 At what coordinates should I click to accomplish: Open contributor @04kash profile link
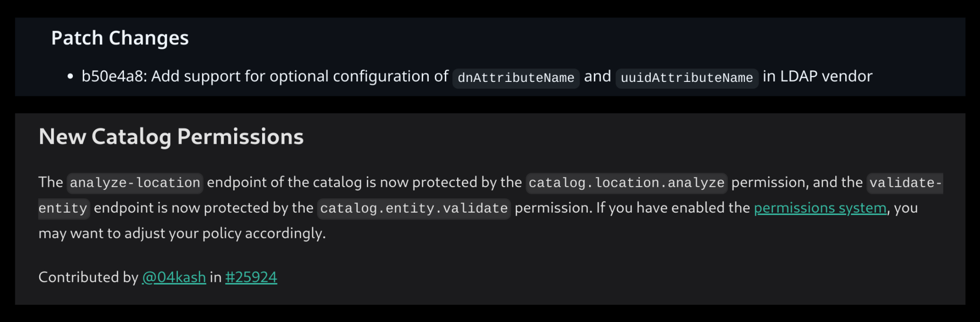point(174,278)
